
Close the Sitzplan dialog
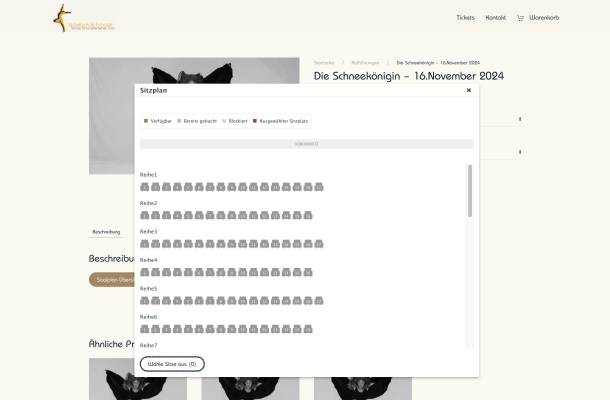[x=469, y=90]
